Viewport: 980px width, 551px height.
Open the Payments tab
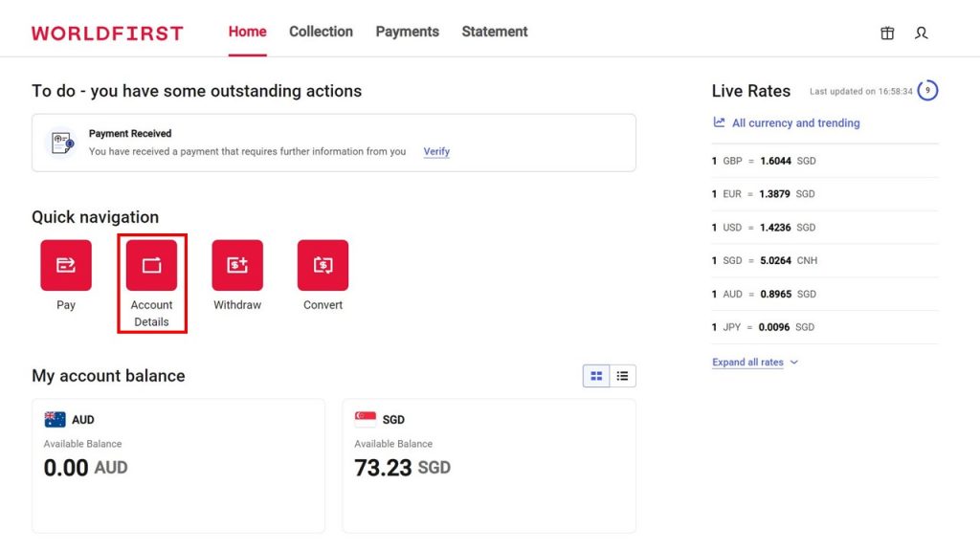point(407,32)
